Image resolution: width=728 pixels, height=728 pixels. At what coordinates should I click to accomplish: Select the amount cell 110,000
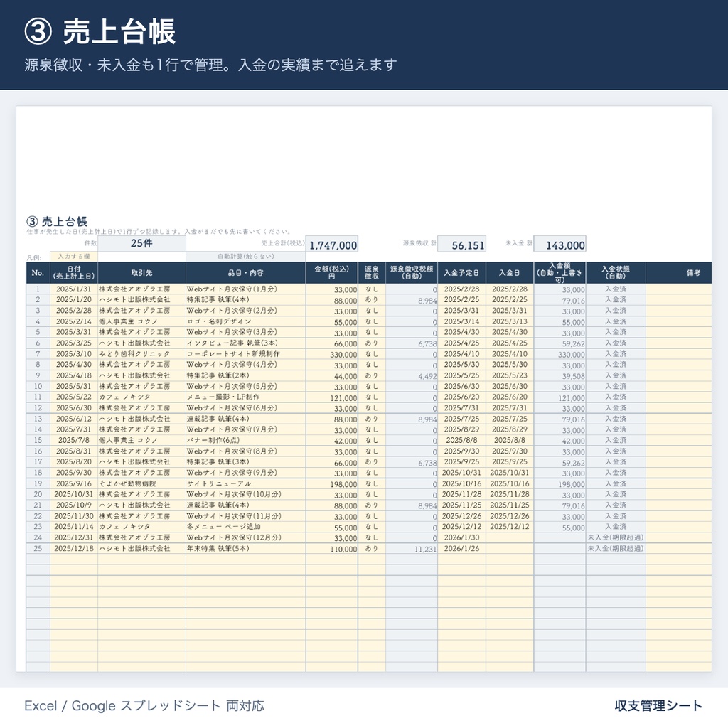332,549
